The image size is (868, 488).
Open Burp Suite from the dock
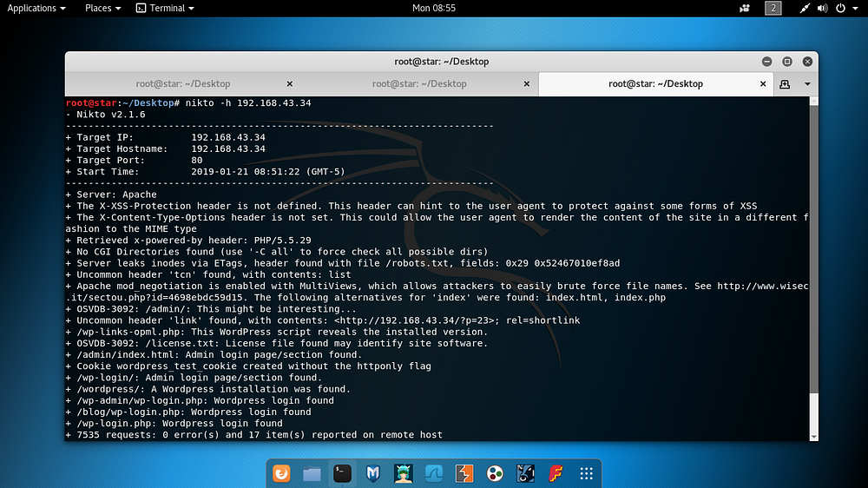tap(464, 473)
